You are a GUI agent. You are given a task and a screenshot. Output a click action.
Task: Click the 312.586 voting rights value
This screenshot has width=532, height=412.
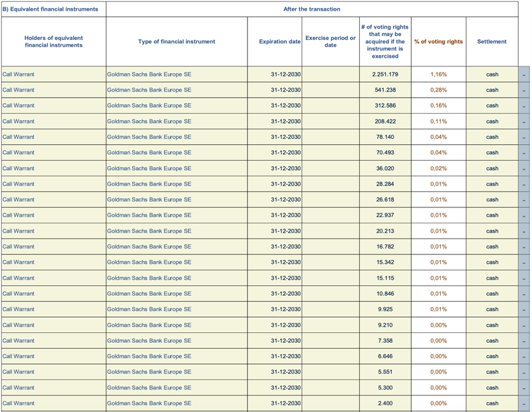385,106
